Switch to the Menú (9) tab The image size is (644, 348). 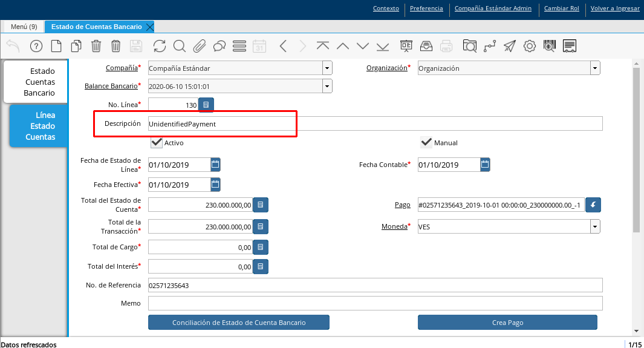tap(24, 27)
